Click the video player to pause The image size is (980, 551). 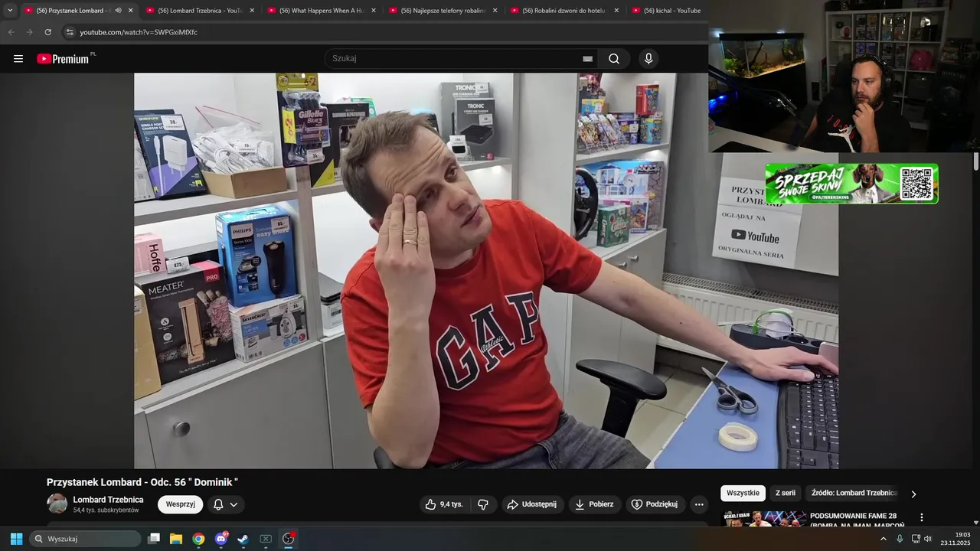pyautogui.click(x=486, y=271)
